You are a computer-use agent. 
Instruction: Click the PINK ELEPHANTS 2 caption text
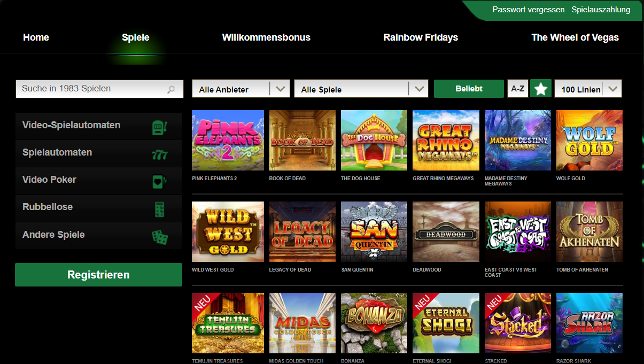(x=214, y=179)
